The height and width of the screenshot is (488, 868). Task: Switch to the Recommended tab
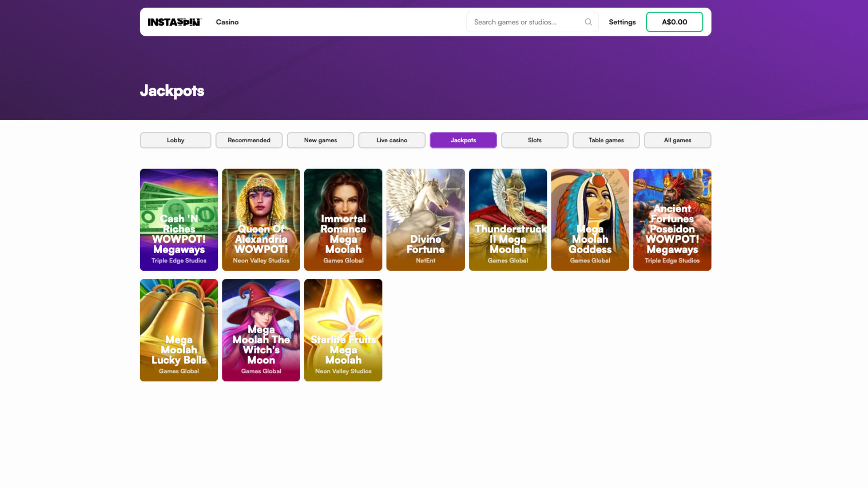pos(249,140)
